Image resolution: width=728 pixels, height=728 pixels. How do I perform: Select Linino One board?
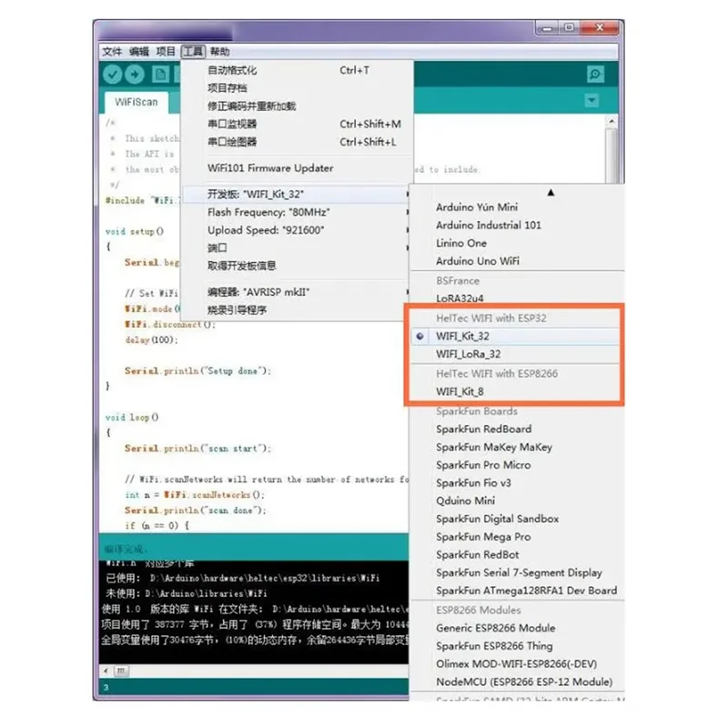coord(517,243)
